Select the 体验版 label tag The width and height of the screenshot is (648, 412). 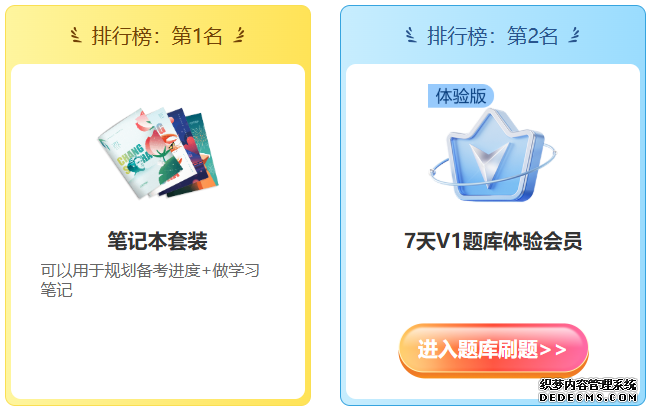coord(461,96)
